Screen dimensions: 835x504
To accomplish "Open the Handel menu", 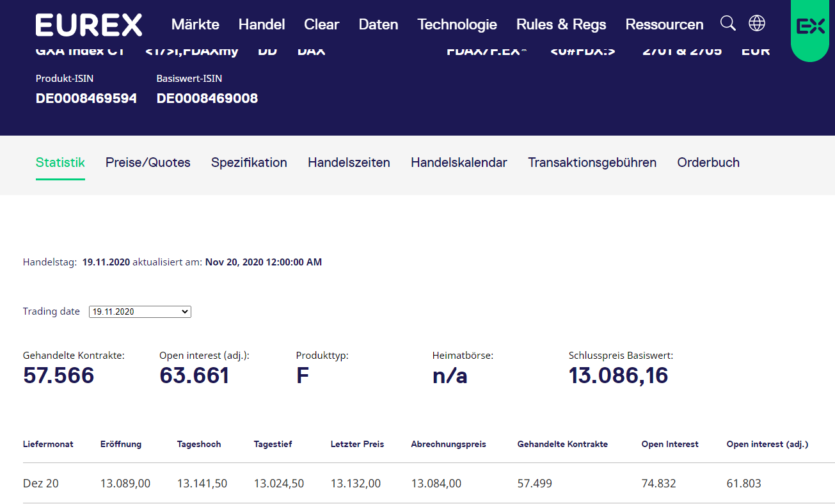I will click(261, 25).
